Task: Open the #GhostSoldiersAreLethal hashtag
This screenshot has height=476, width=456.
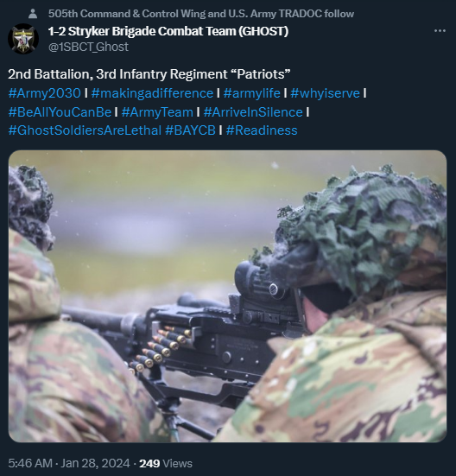Action: point(85,130)
